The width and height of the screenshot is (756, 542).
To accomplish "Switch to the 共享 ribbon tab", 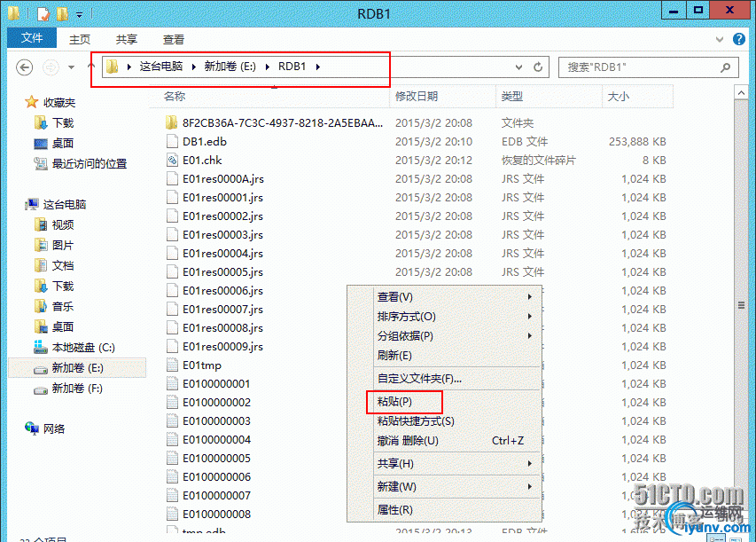I will pos(127,40).
